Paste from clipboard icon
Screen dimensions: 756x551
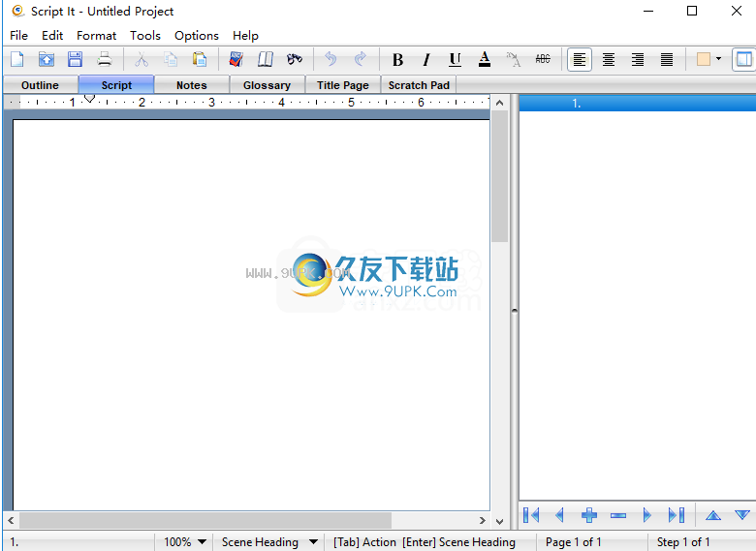tap(199, 60)
